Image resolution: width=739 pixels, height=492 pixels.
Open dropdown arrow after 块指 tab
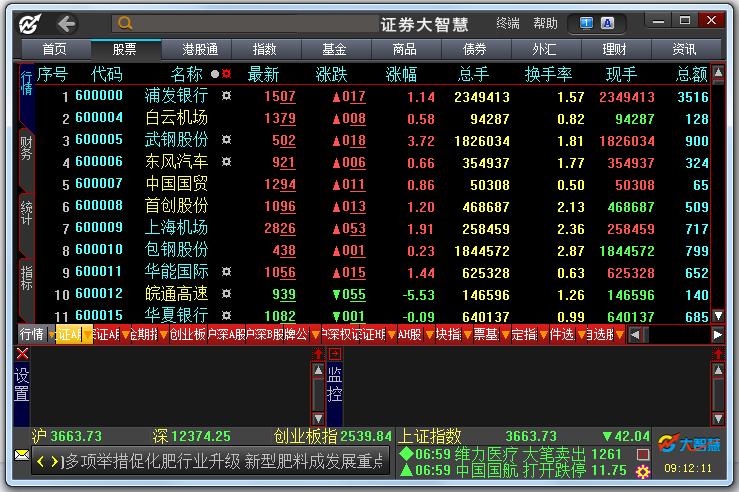(468, 335)
